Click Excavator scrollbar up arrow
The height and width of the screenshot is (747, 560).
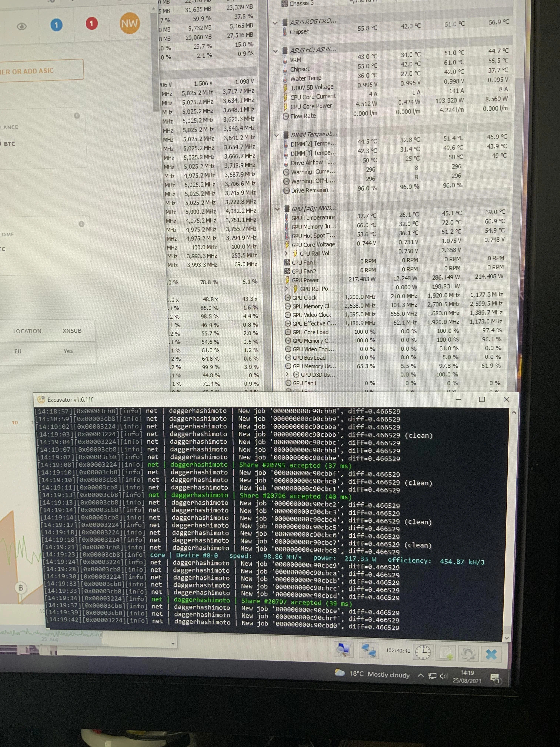tap(514, 412)
